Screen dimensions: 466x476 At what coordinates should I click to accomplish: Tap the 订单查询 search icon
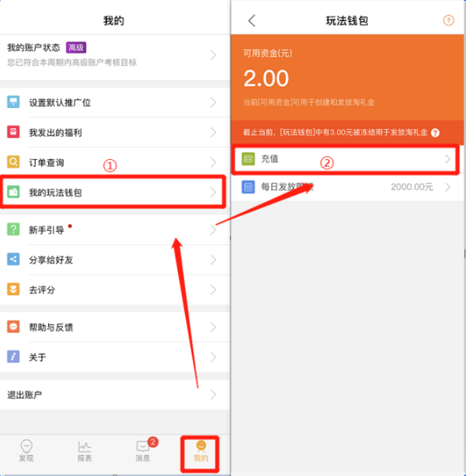pos(13,162)
